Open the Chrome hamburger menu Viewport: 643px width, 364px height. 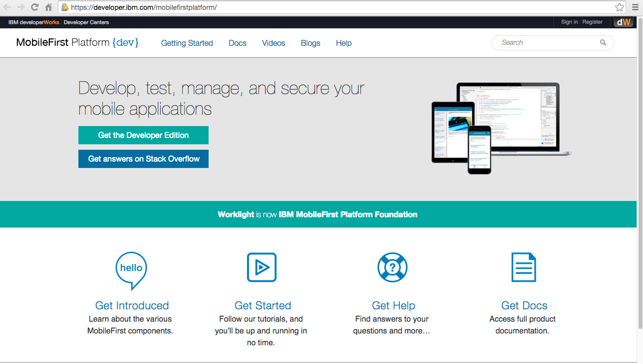point(635,7)
